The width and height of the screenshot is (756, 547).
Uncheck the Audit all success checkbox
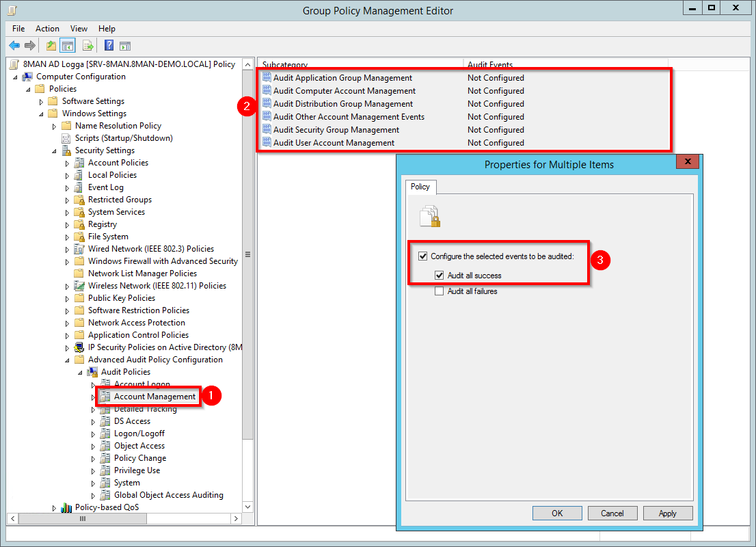[440, 276]
